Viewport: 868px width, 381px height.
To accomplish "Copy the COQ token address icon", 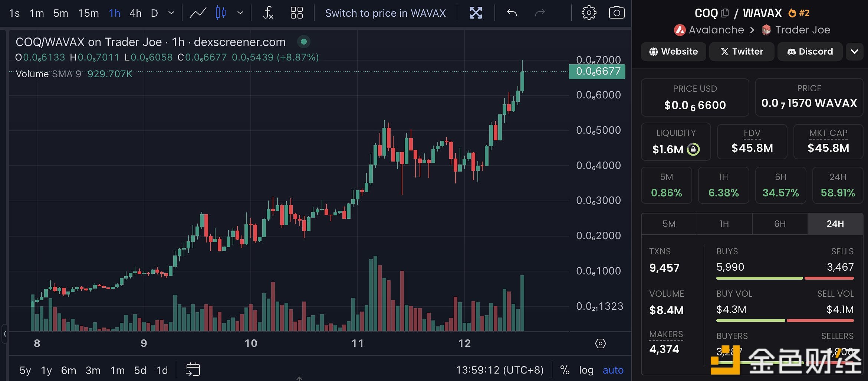I will point(725,13).
